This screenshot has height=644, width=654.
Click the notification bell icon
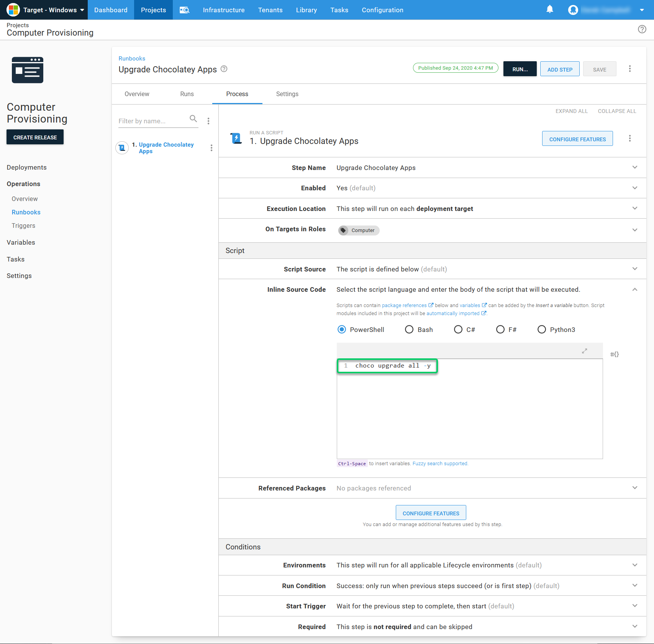click(550, 10)
